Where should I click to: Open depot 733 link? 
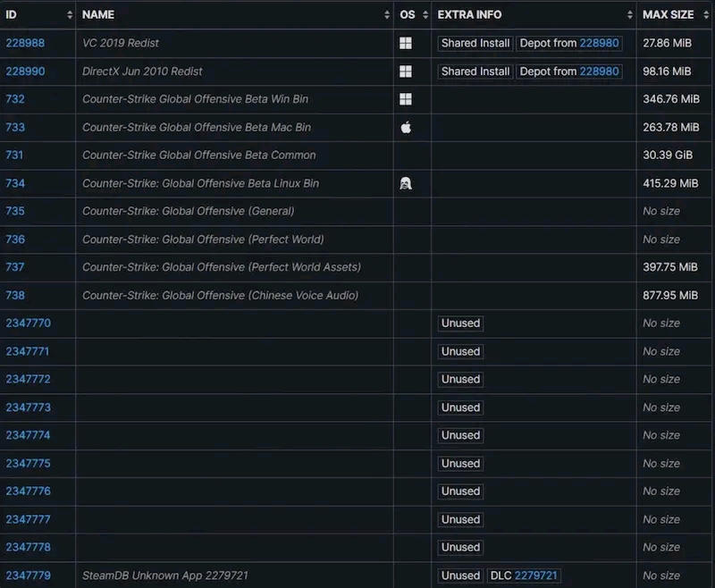[15, 128]
